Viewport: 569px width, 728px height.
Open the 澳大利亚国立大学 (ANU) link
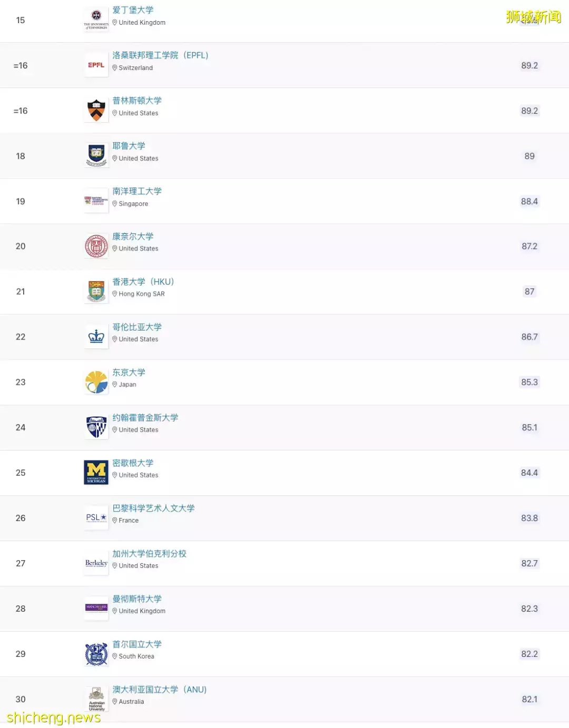click(159, 689)
